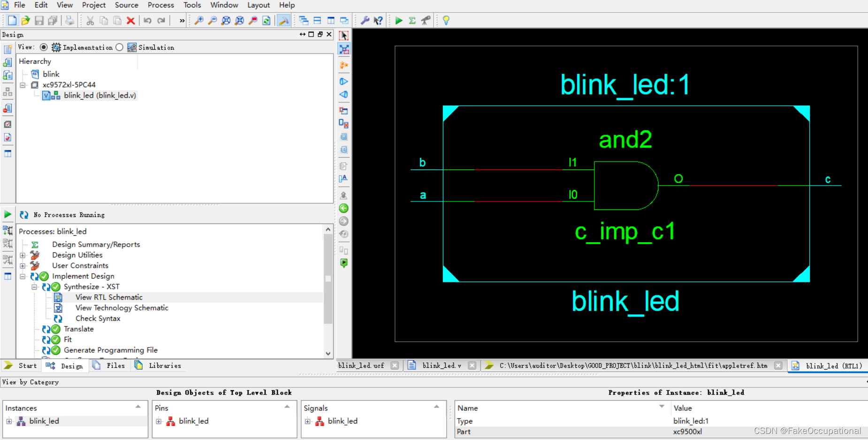Switch to the Start tab
Viewport: 868px width, 440px height.
[21, 365]
